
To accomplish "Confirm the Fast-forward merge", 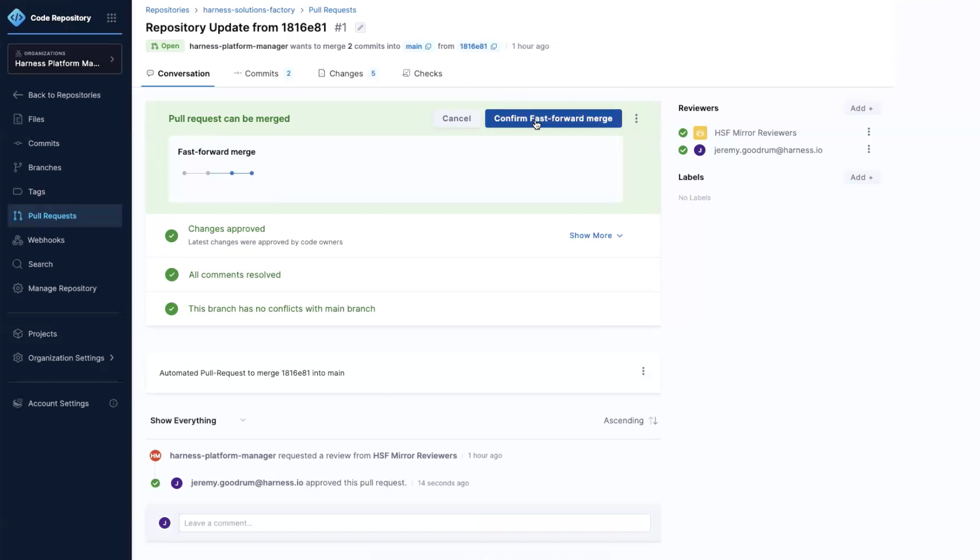I will [x=553, y=119].
